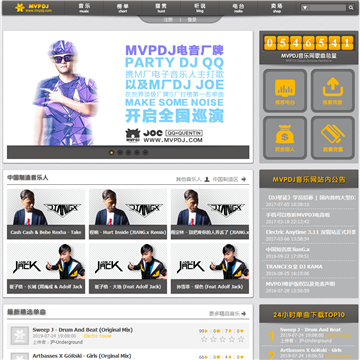
Task: Click uploader JP-Underground in the latest singles list
Action: tap(66, 342)
